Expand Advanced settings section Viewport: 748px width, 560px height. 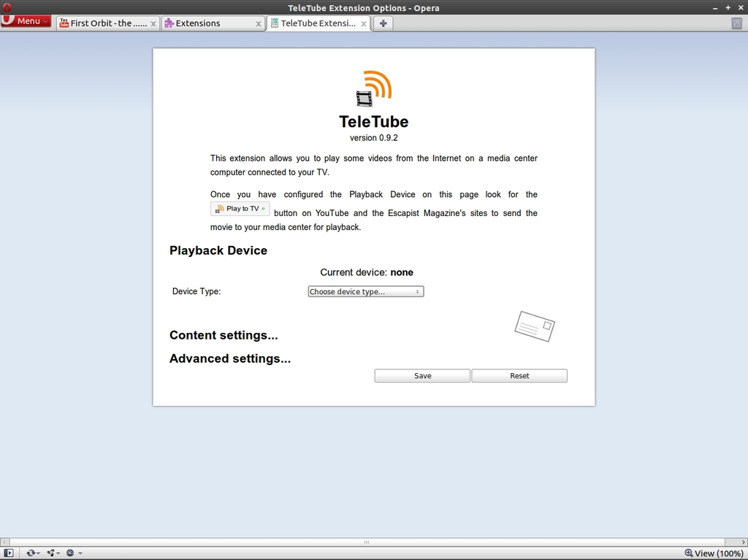pyautogui.click(x=230, y=358)
